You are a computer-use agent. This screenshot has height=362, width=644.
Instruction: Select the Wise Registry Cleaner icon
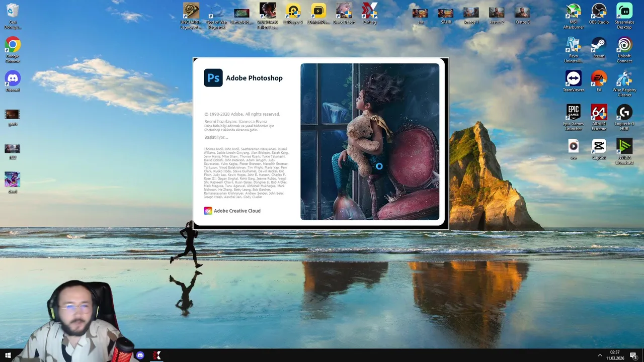[624, 78]
